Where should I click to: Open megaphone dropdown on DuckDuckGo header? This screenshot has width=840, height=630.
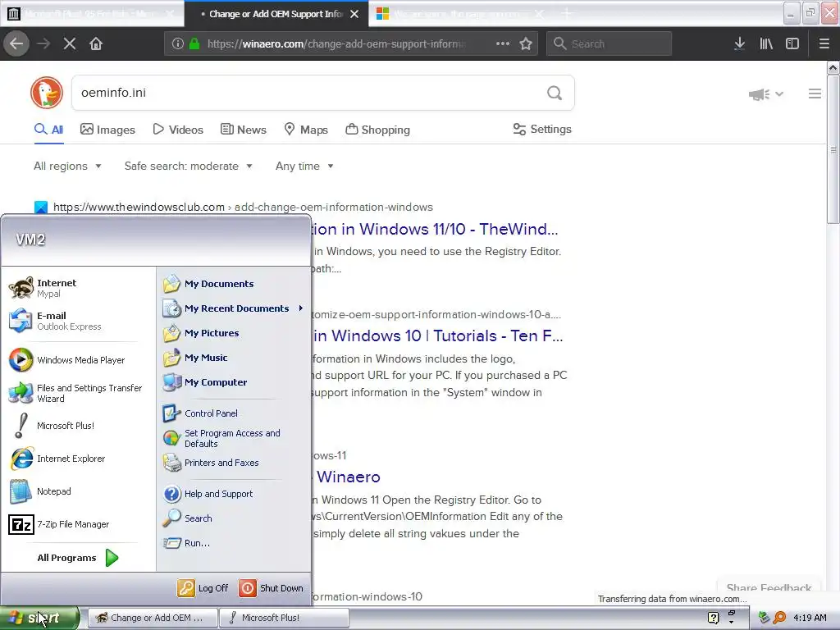coord(766,94)
